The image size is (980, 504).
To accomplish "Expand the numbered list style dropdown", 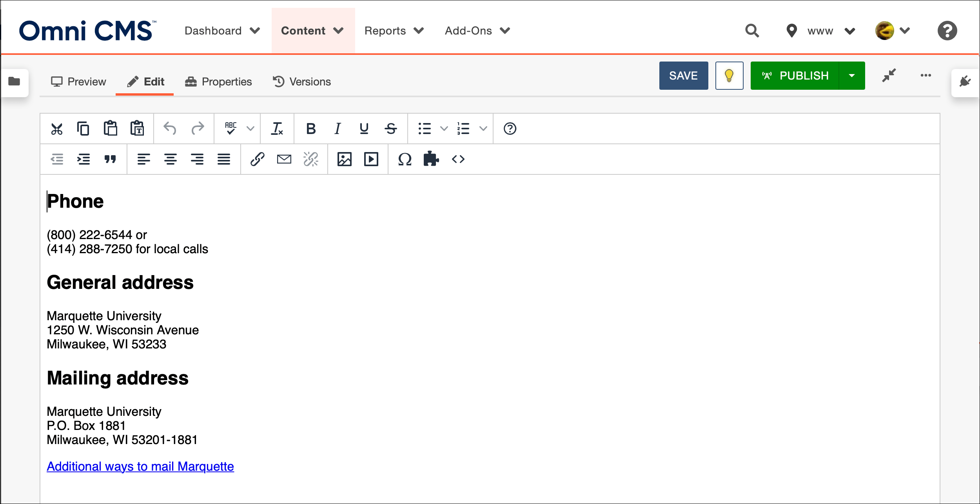I will tap(483, 129).
